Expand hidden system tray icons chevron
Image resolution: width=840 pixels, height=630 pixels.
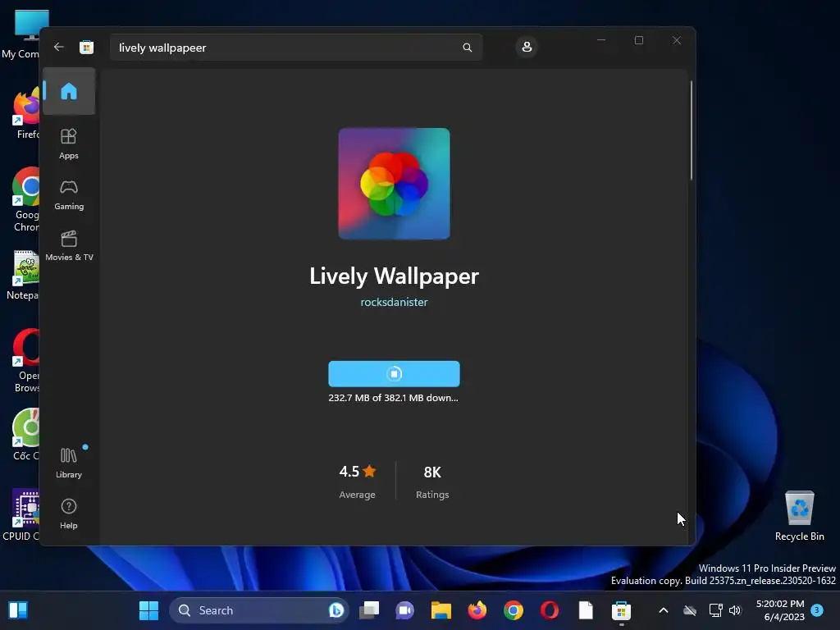coord(663,610)
